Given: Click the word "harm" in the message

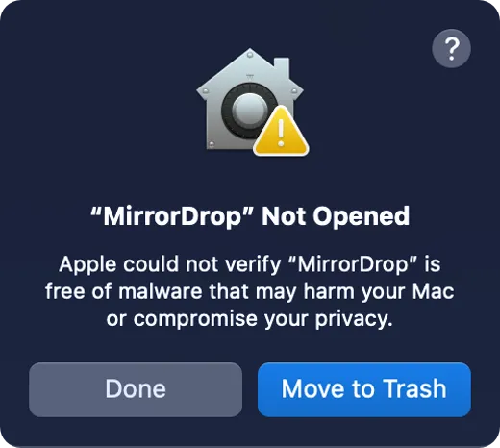Looking at the screenshot, I should (329, 291).
